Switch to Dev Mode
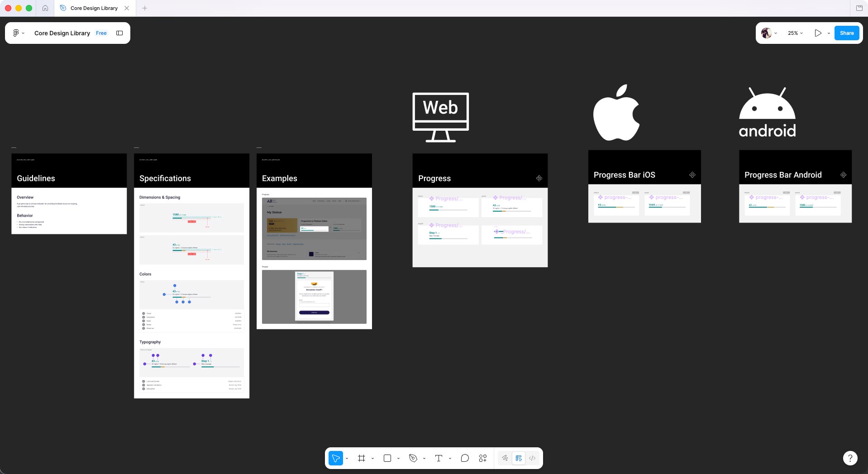868x474 pixels. tap(532, 458)
